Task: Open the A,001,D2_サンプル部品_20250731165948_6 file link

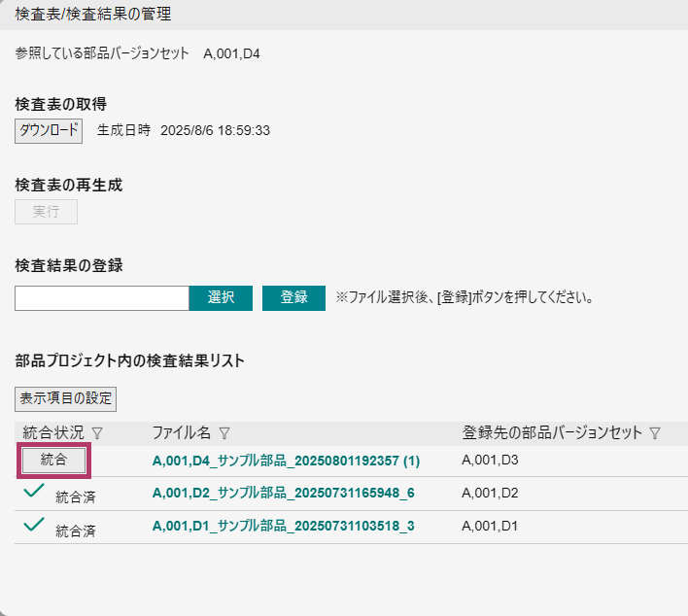Action: (284, 494)
